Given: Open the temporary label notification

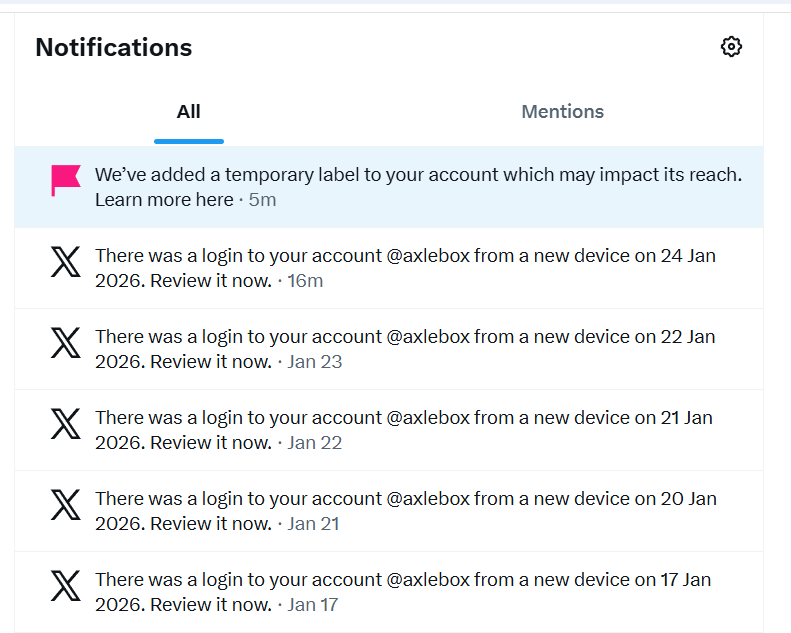Looking at the screenshot, I should [389, 187].
